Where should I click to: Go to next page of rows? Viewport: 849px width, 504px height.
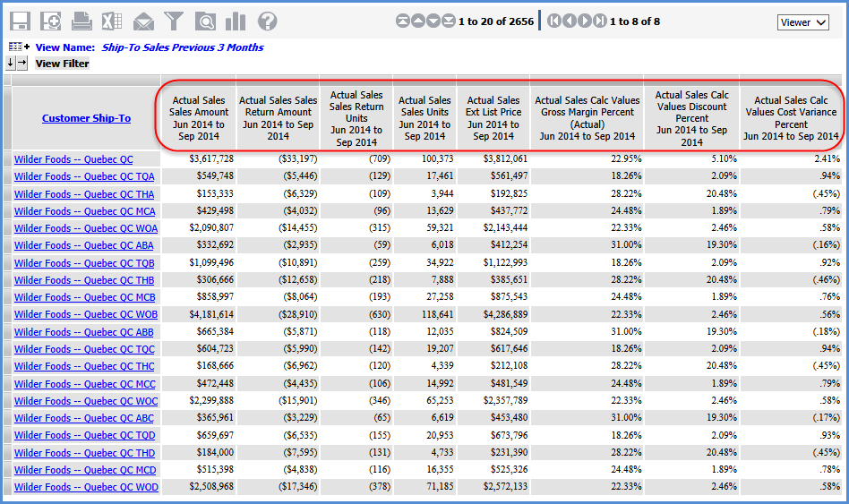[x=433, y=21]
